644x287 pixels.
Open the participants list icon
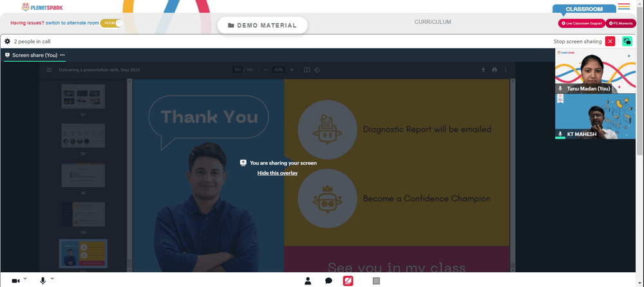tap(308, 281)
